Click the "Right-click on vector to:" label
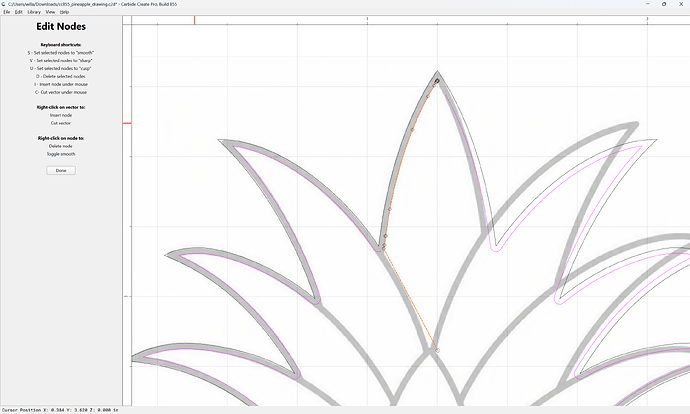The height and width of the screenshot is (414, 690). tap(61, 107)
